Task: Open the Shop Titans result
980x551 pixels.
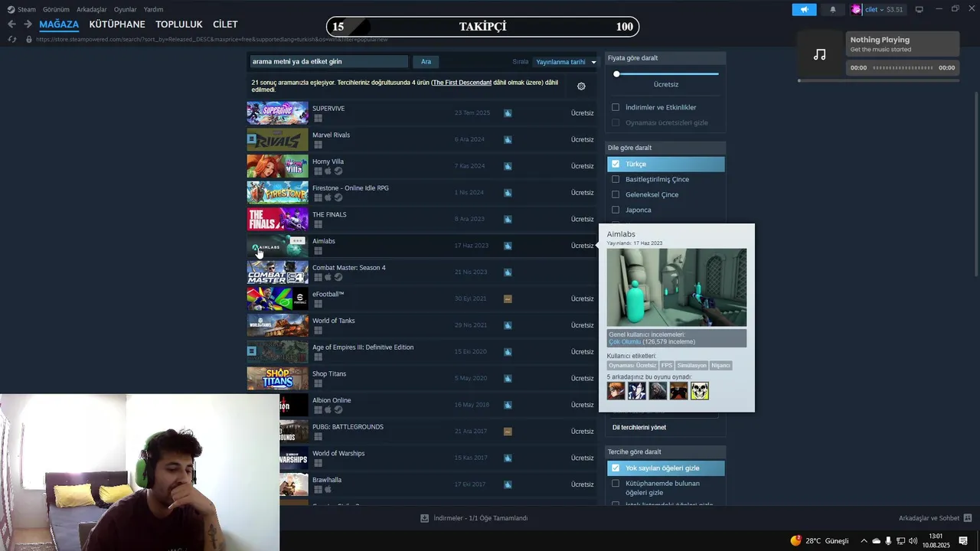Action: (x=421, y=378)
